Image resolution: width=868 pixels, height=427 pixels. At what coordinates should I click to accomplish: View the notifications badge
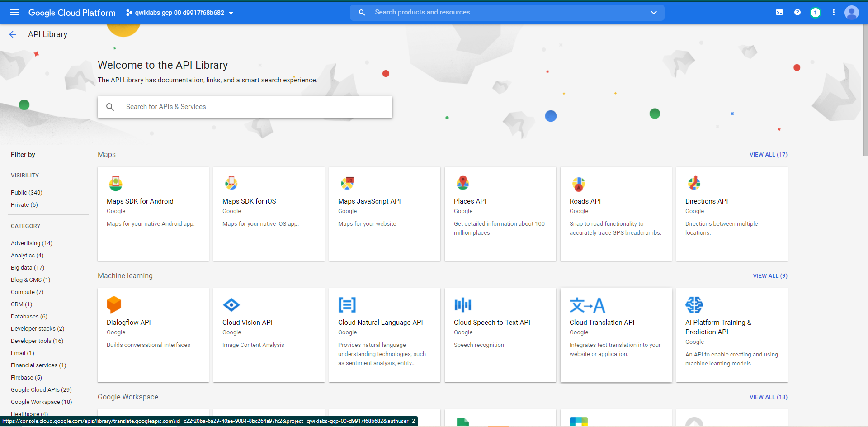coord(816,13)
